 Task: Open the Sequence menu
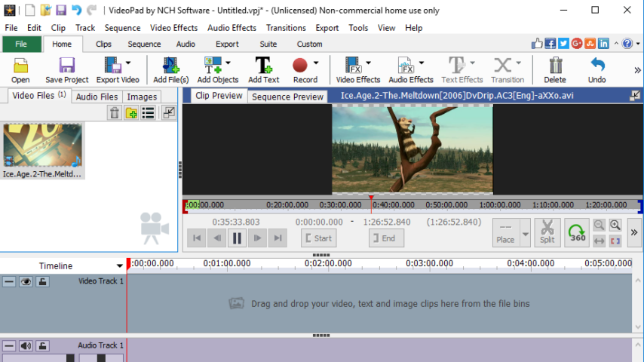point(122,28)
